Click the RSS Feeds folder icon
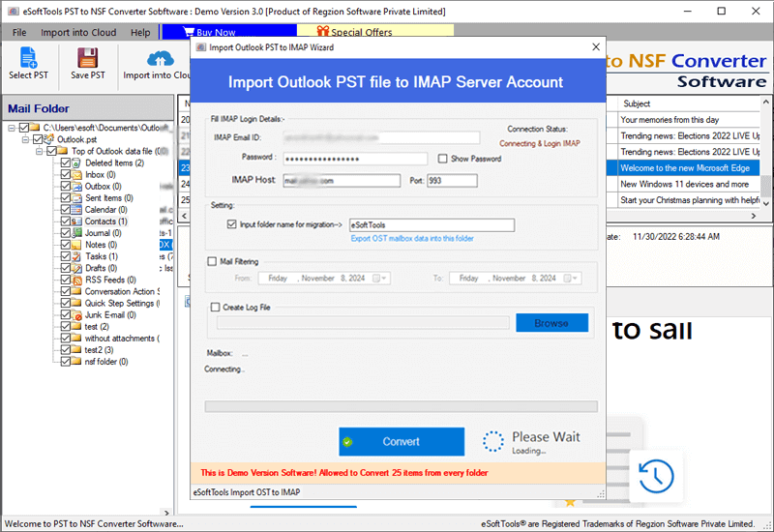The height and width of the screenshot is (532, 774). (76, 280)
